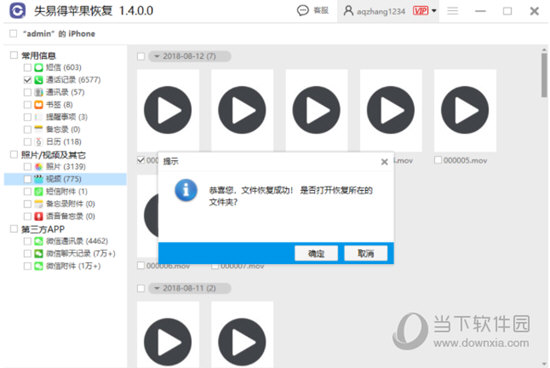Tick the 通讯录 (57) checkbox
This screenshot has height=368, width=550.
coord(27,92)
